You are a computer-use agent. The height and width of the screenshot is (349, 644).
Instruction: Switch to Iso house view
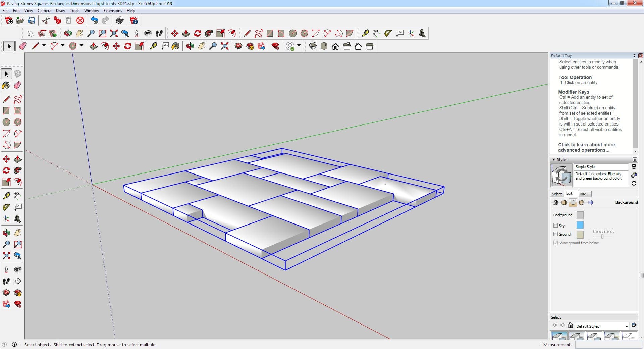tap(313, 46)
